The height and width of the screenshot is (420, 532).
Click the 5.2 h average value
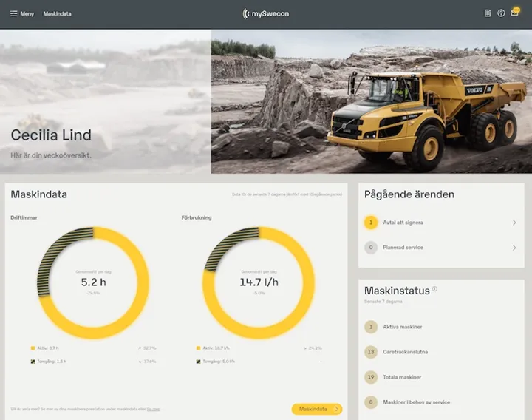[x=93, y=282]
